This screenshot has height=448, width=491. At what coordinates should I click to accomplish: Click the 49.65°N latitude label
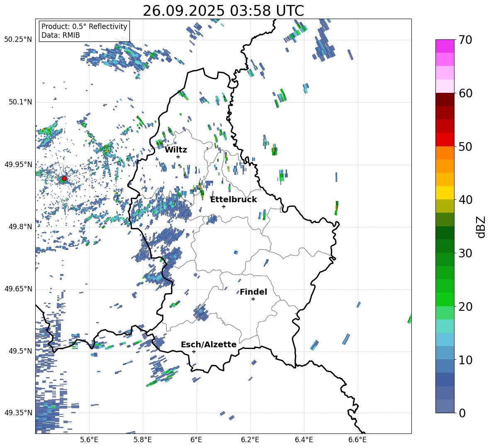(x=18, y=288)
